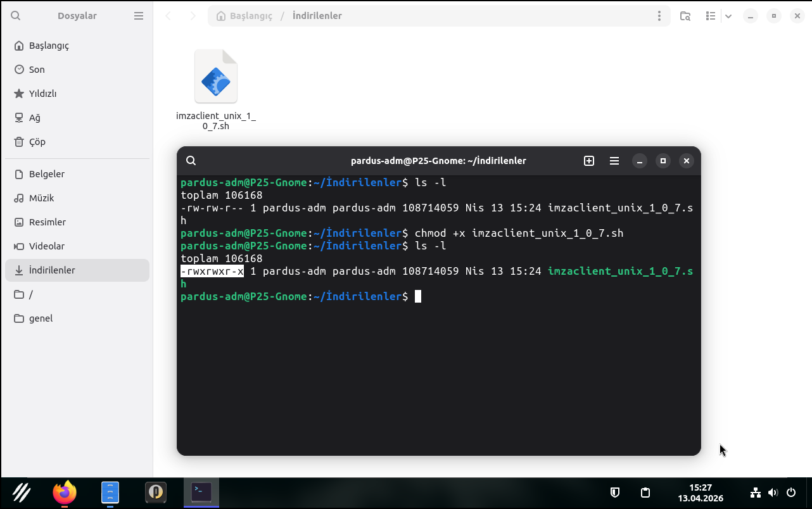Open the power menu icon

(x=791, y=493)
